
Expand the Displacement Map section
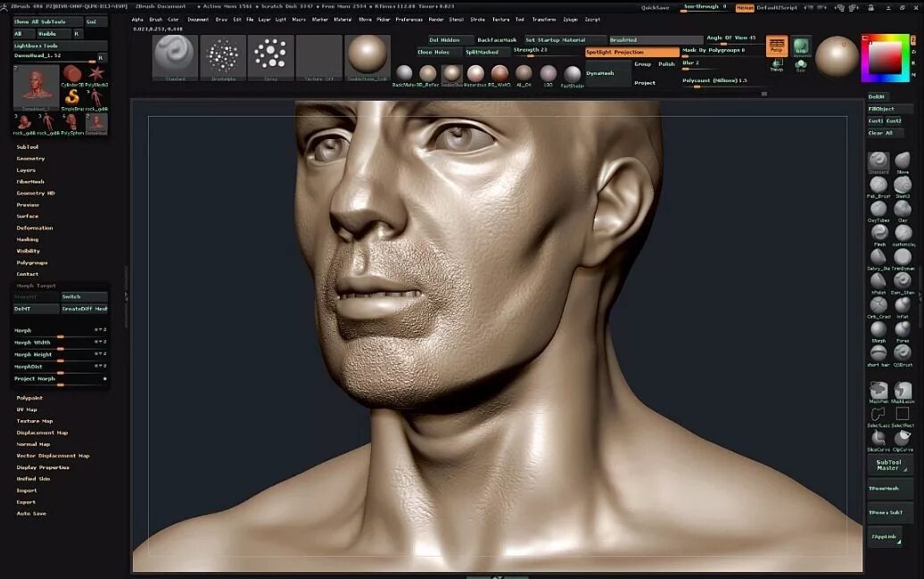42,433
